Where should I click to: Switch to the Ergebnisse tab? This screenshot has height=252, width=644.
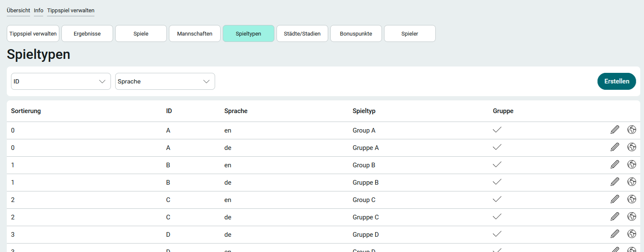point(87,34)
